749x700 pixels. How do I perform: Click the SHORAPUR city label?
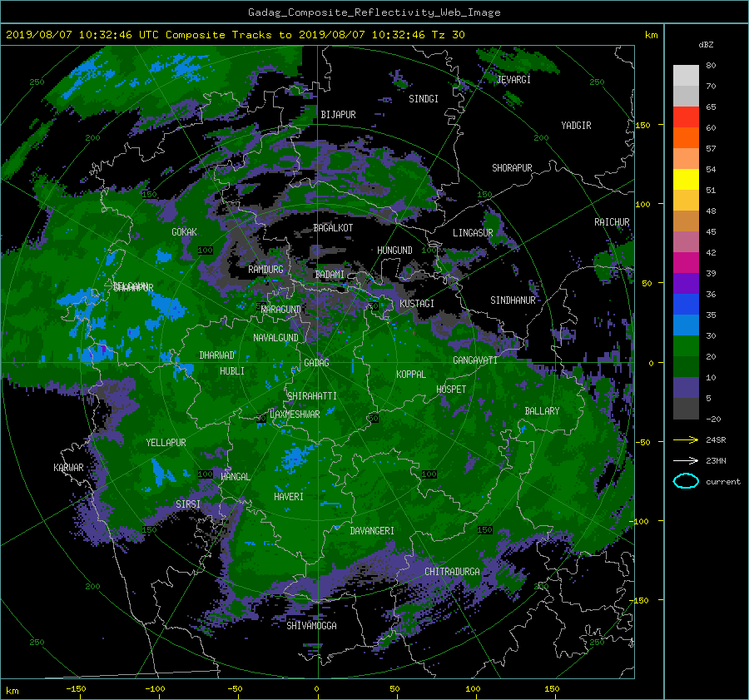512,167
